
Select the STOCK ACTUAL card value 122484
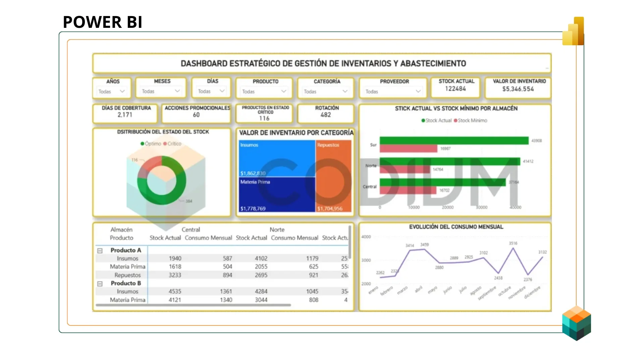click(x=455, y=89)
